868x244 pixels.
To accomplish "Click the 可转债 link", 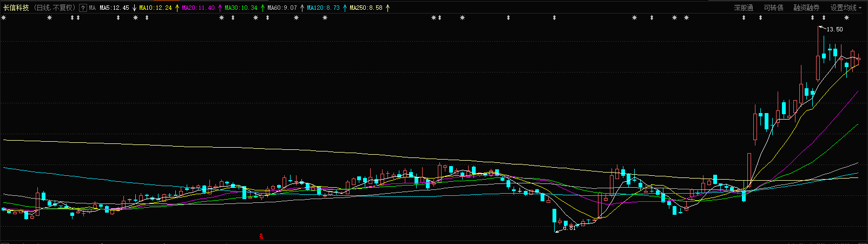I will coord(773,8).
